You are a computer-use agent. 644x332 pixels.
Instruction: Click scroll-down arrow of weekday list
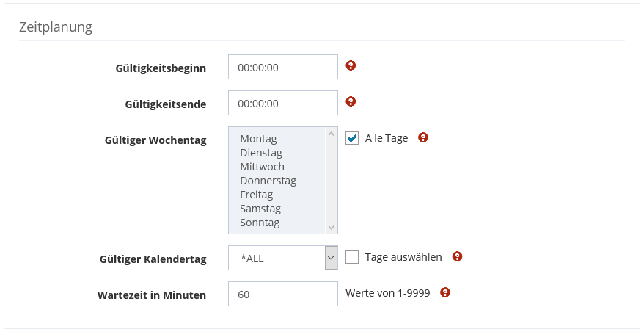tap(331, 228)
